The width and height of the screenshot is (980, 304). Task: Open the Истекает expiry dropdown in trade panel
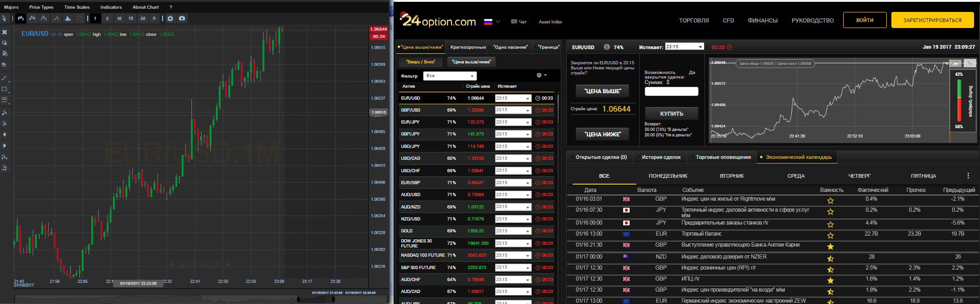click(x=684, y=47)
